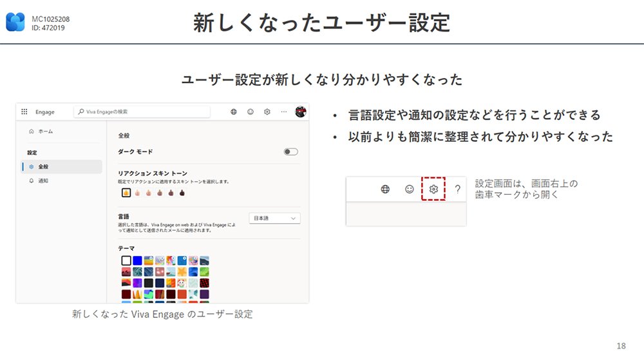Open the profile avatar in the Engage header
The width and height of the screenshot is (644, 363).
point(301,112)
